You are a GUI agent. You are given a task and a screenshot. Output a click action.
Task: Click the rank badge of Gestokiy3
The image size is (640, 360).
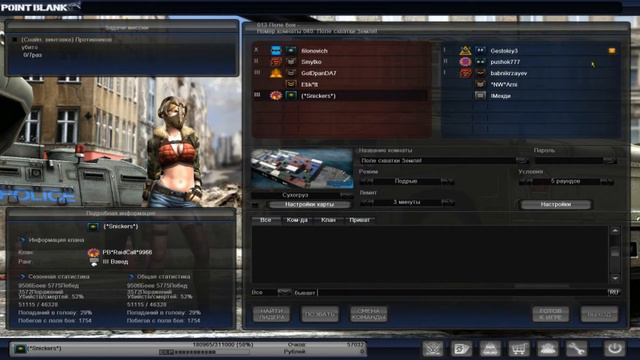(480, 51)
